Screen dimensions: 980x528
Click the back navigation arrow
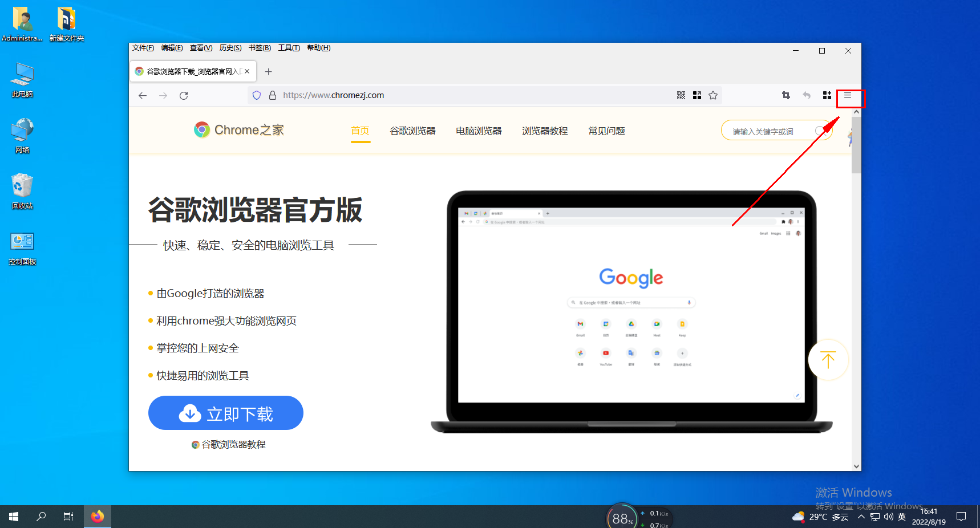(x=143, y=95)
